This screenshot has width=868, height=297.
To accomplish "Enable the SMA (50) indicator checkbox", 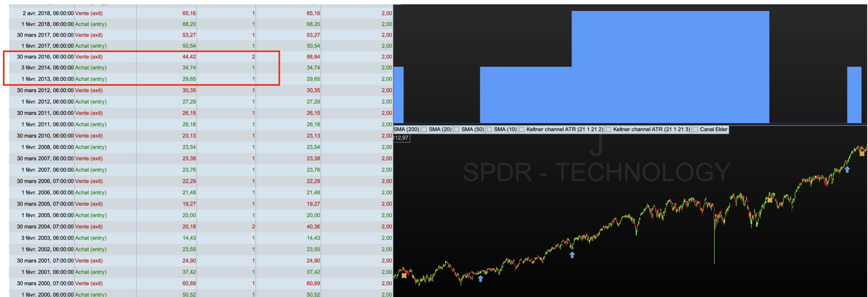I will coord(457,129).
